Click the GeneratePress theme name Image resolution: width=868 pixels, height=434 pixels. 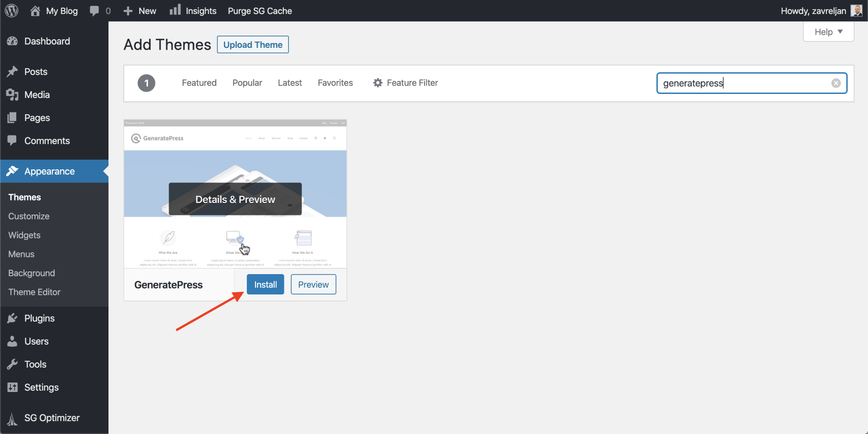click(168, 285)
